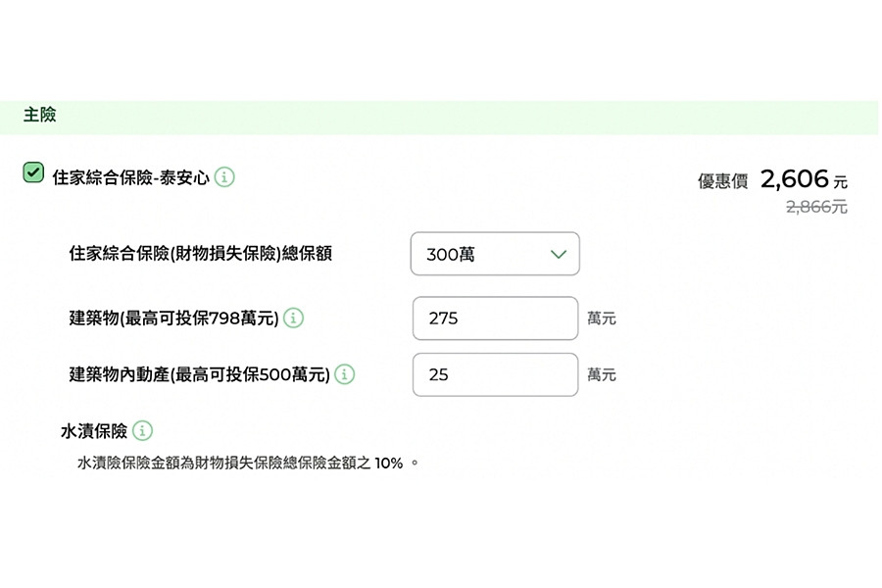Click the 水漬保險 heading
The width and height of the screenshot is (882, 588).
coord(94,431)
